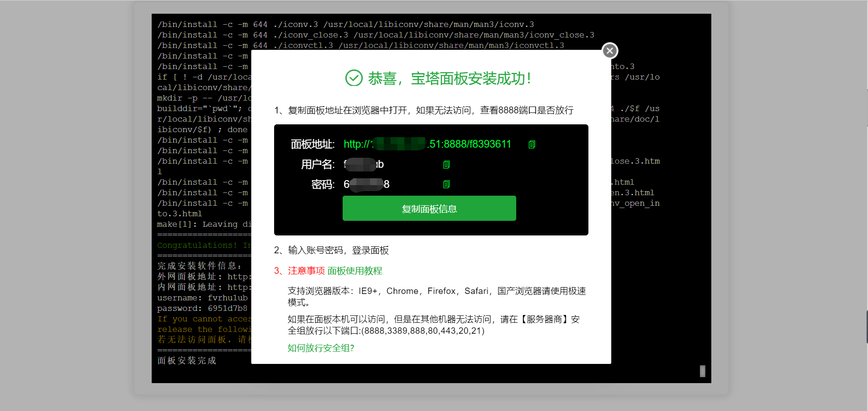This screenshot has width=868, height=411.
Task: Close the installation success dialog
Action: coord(610,51)
